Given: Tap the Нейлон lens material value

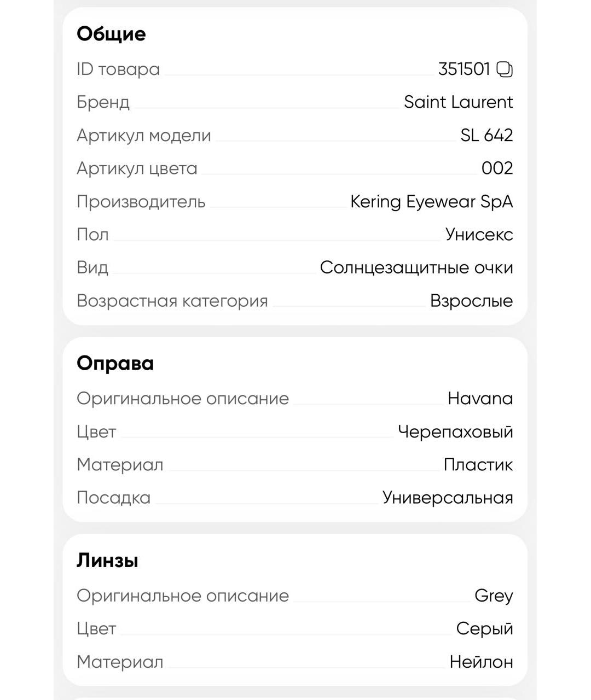Looking at the screenshot, I should (482, 662).
